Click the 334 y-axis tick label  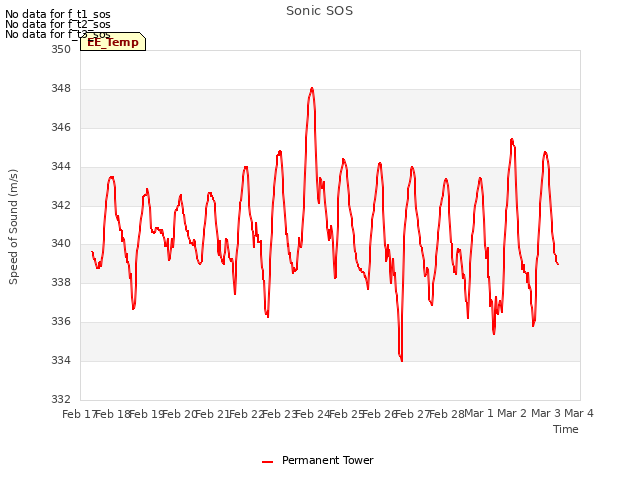tap(61, 360)
